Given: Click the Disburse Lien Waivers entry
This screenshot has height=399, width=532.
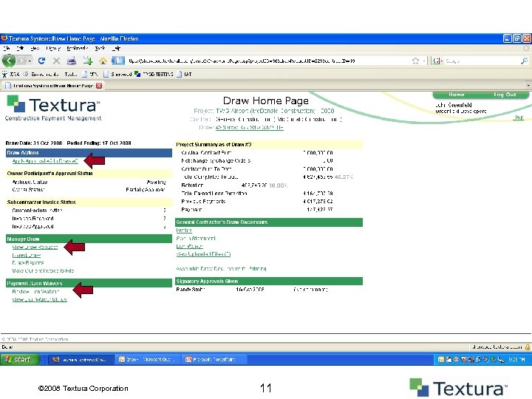Looking at the screenshot, I should [x=35, y=291].
